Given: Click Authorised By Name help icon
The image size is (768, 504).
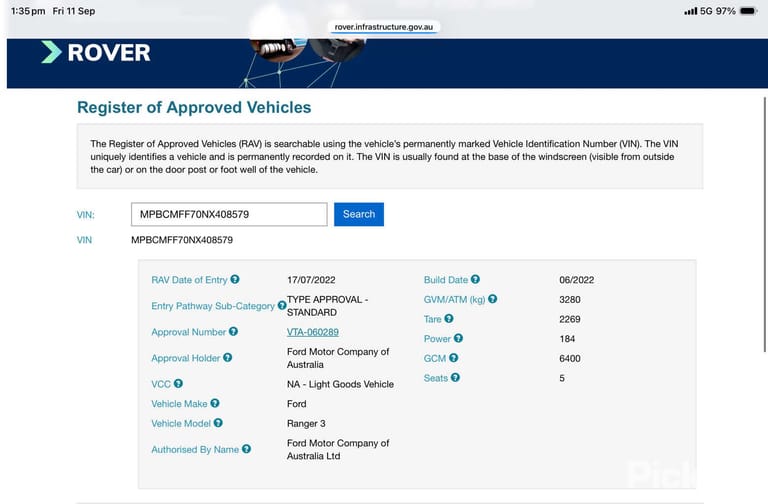Looking at the screenshot, I should [246, 449].
